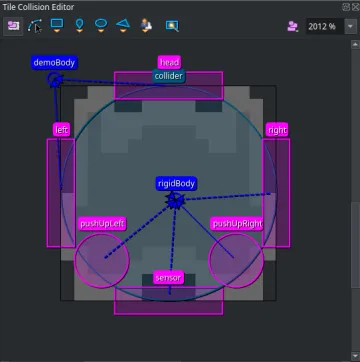Select the demoBody object label
360x362 pixels.
pyautogui.click(x=54, y=63)
